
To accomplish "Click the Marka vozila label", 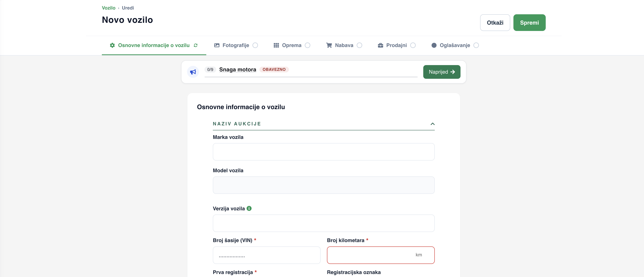I will pos(228,137).
